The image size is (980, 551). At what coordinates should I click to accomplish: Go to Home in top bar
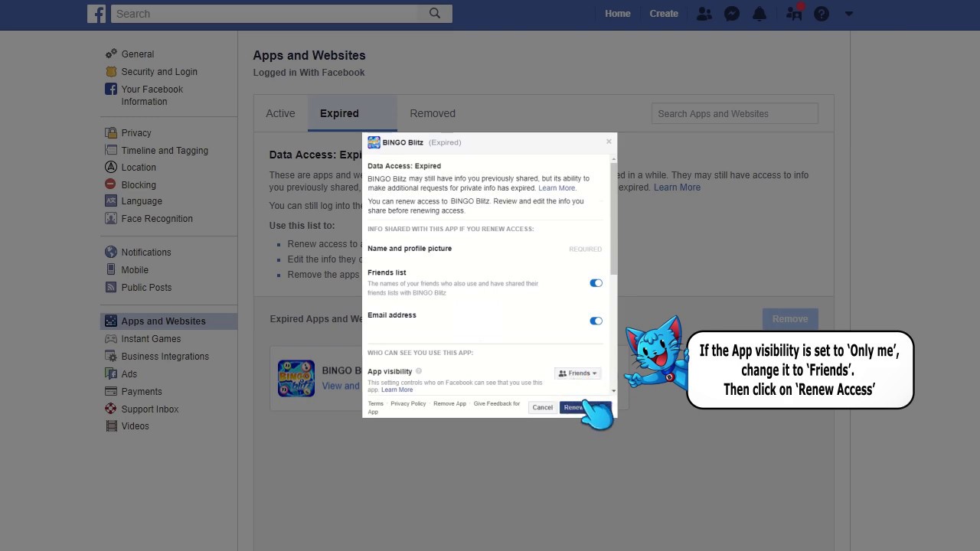pyautogui.click(x=618, y=14)
